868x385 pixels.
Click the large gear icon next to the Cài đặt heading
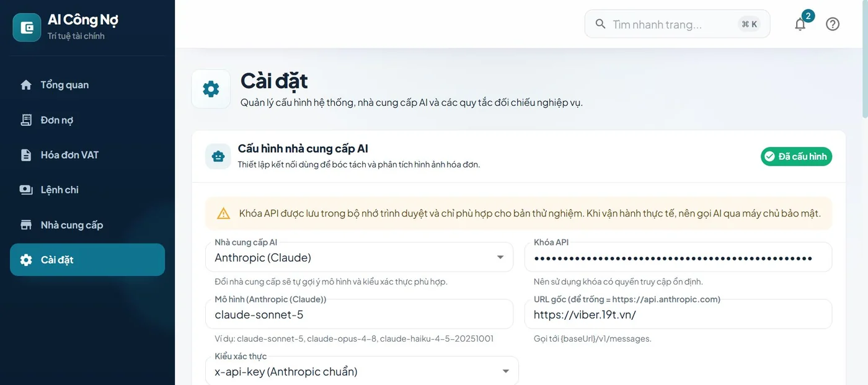(211, 89)
